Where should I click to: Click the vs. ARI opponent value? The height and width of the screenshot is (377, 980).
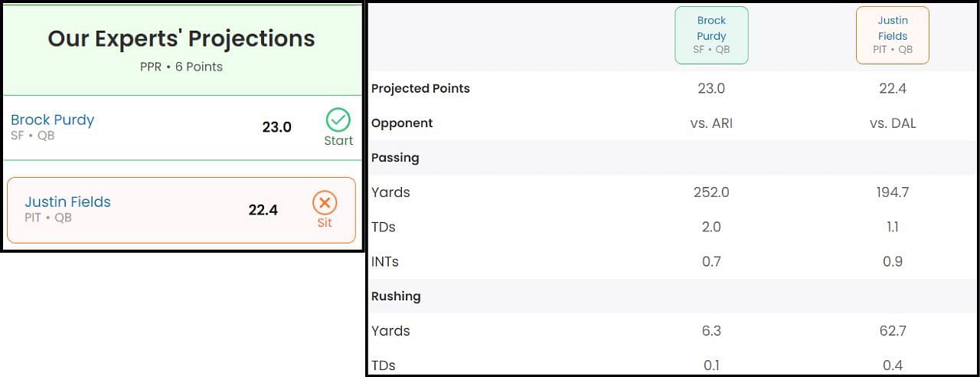click(x=711, y=123)
